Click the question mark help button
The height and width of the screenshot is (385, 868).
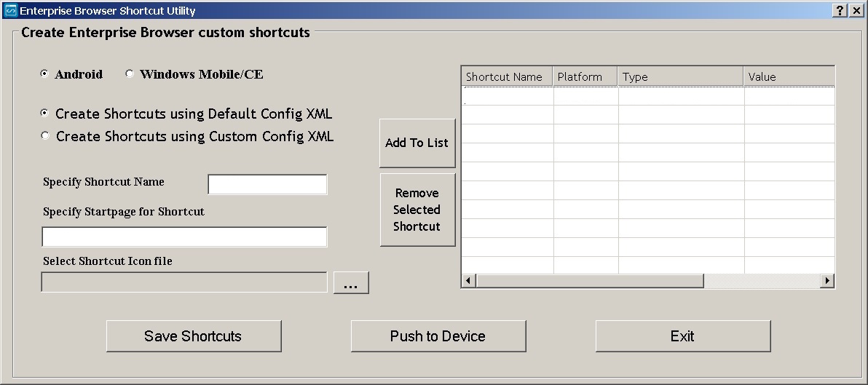click(x=840, y=10)
